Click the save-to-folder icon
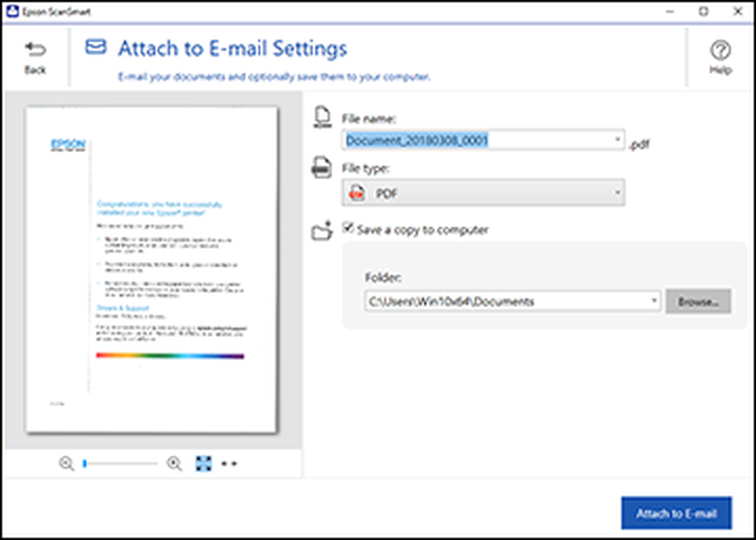The height and width of the screenshot is (540, 756). pyautogui.click(x=322, y=231)
